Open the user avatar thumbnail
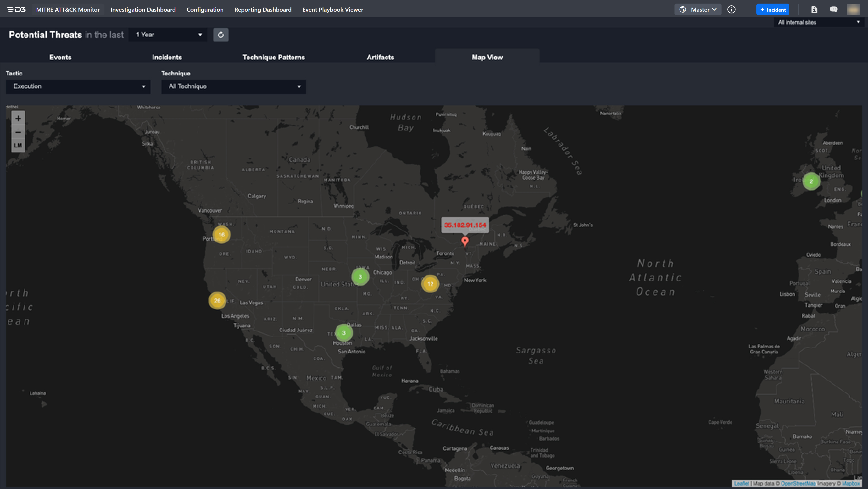This screenshot has height=489, width=868. (x=853, y=9)
